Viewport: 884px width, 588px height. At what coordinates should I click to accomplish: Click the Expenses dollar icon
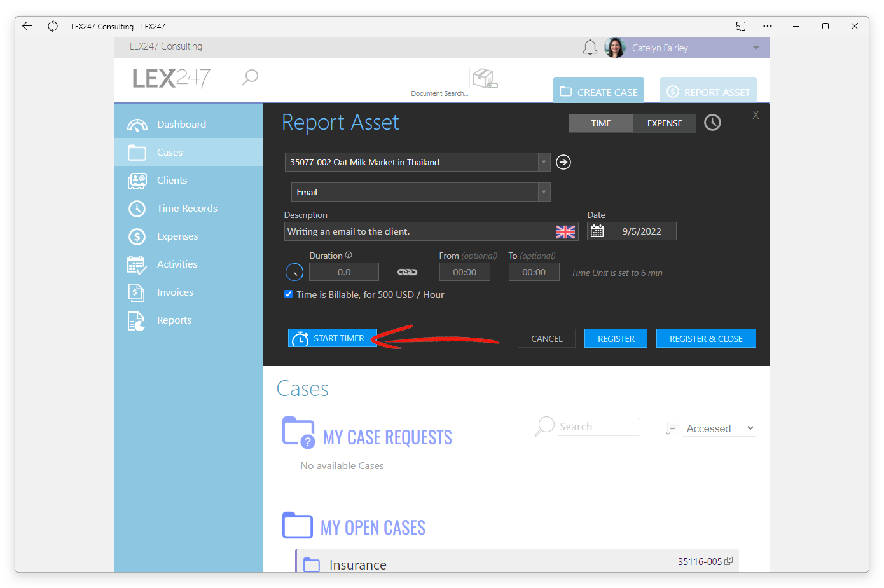(x=137, y=236)
